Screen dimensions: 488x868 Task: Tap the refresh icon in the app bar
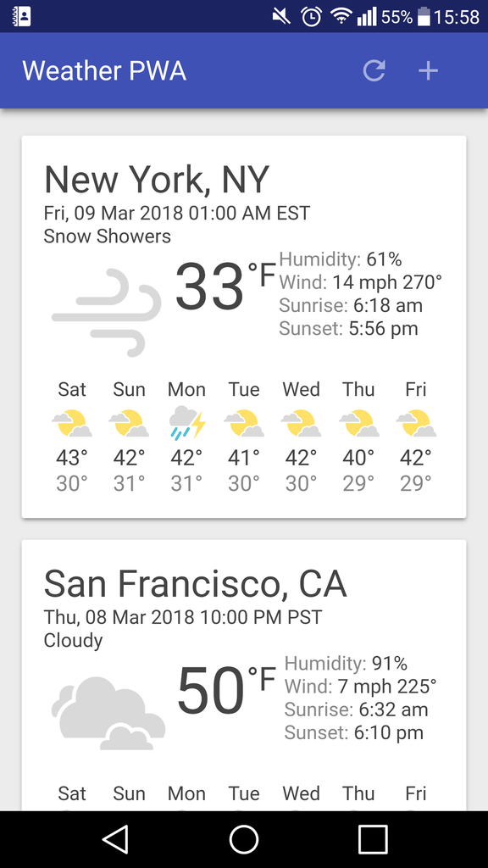374,71
